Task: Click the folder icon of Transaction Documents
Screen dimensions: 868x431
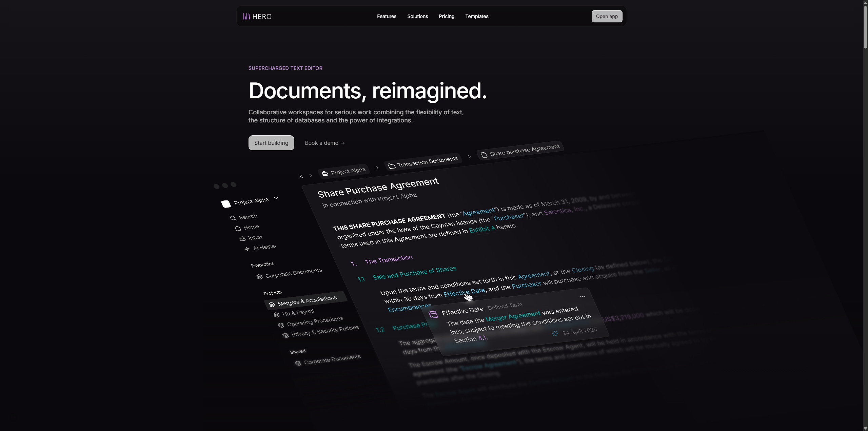Action: [x=392, y=166]
